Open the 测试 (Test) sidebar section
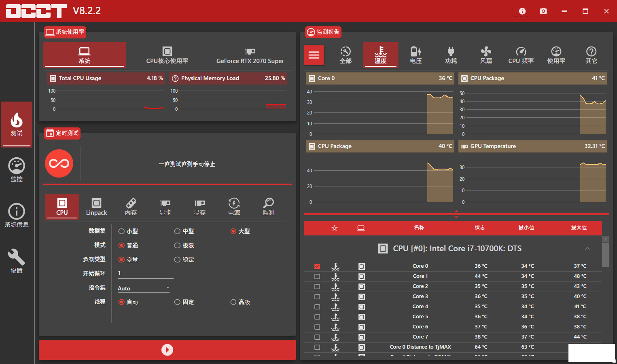Screen dimensions: 617x364 point(17,124)
